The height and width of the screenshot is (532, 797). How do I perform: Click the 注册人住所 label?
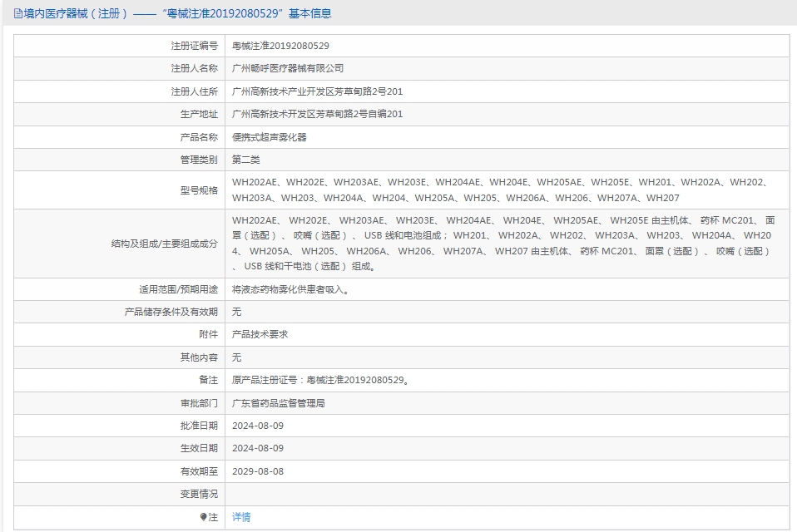point(194,91)
